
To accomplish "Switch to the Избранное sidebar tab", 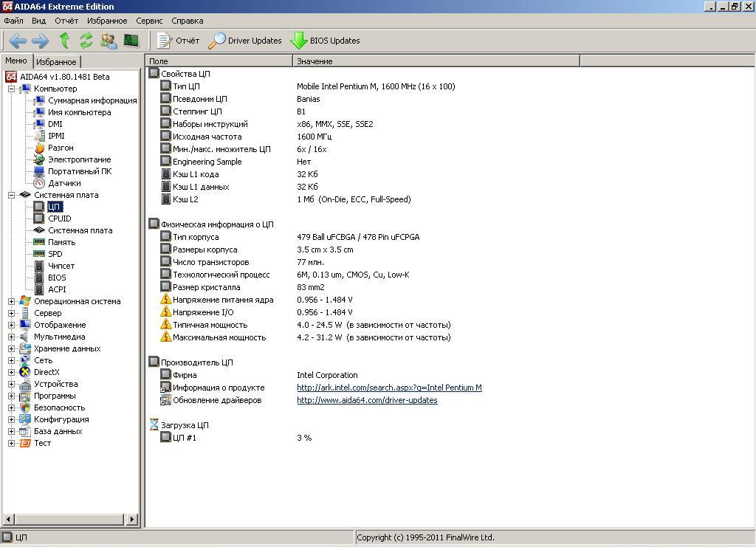I will click(56, 62).
